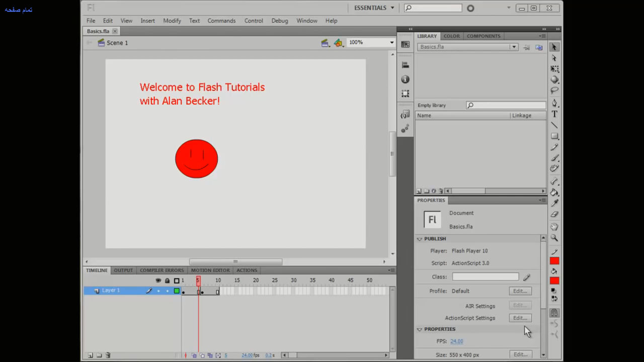Open Timeline panel options menu

click(391, 270)
